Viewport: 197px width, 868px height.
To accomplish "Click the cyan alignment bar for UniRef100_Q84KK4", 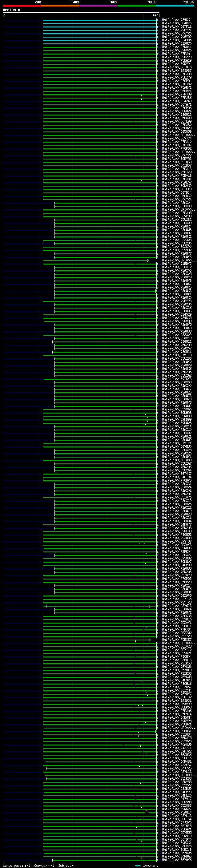I will point(100,20).
